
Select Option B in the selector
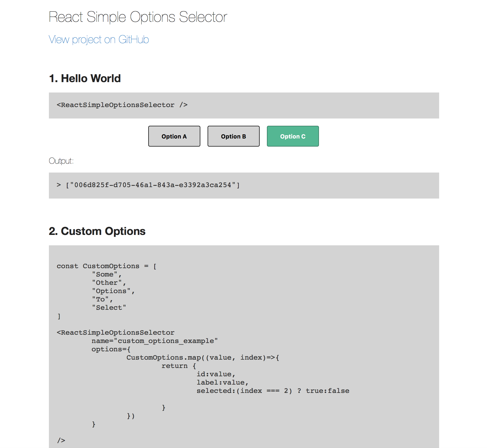click(x=233, y=136)
